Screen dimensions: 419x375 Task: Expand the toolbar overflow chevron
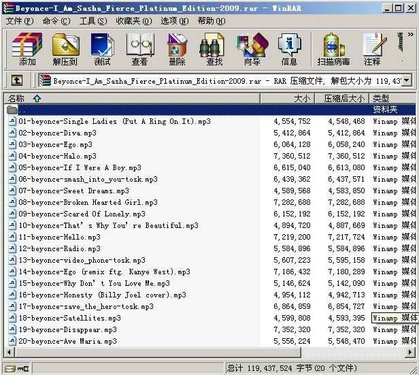point(411,35)
